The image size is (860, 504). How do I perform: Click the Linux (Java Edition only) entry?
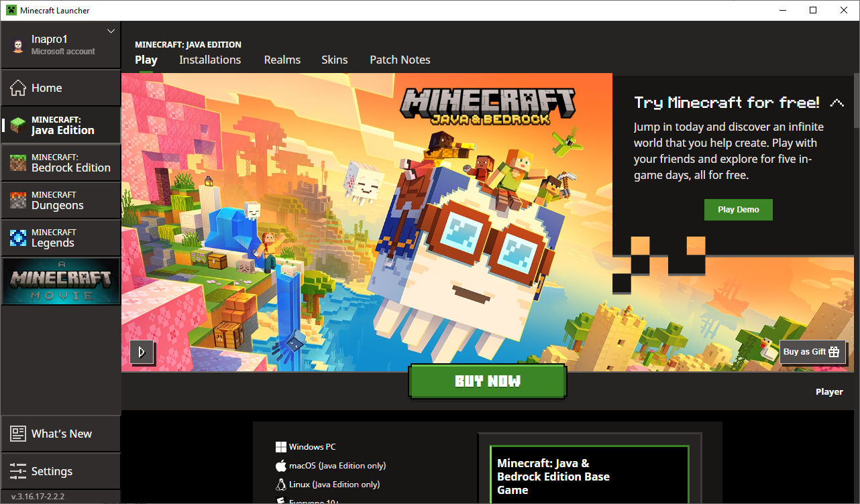327,485
